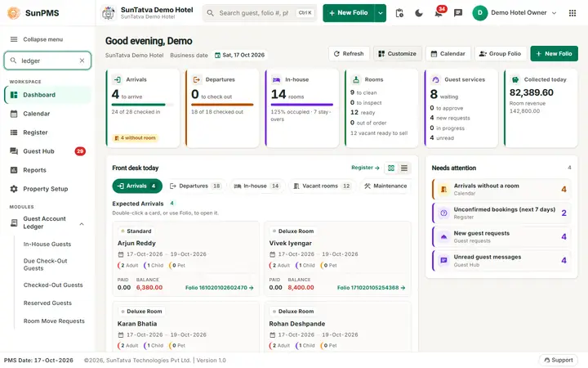Follow the Register link in Front desk
Viewport: 588px width, 368px height.
(365, 168)
